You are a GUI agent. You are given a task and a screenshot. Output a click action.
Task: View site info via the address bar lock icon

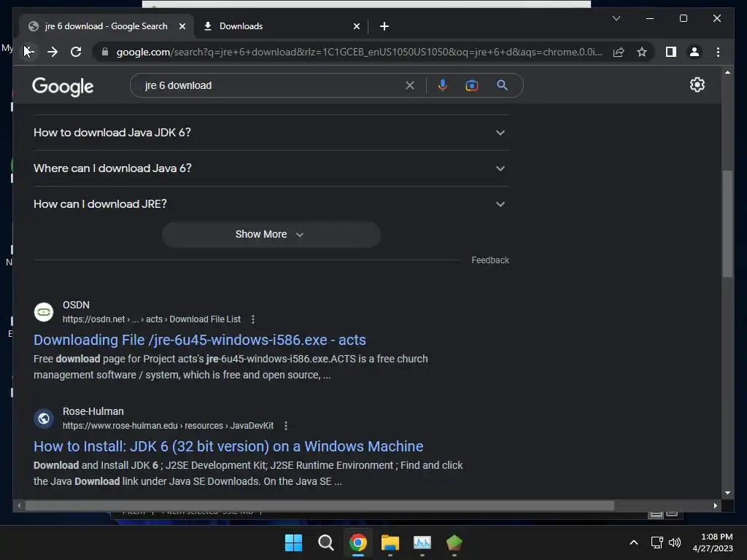coord(105,52)
